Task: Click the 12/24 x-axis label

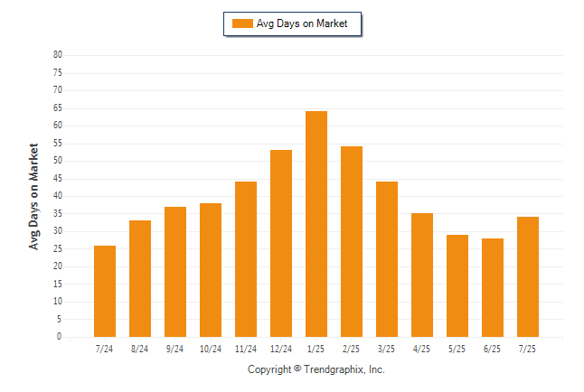Action: coord(281,349)
